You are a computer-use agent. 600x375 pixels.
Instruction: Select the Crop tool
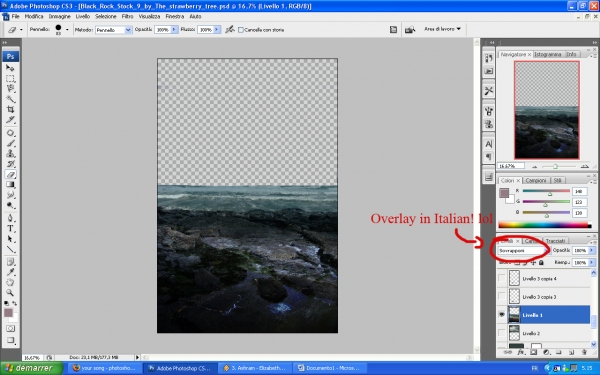pyautogui.click(x=10, y=109)
